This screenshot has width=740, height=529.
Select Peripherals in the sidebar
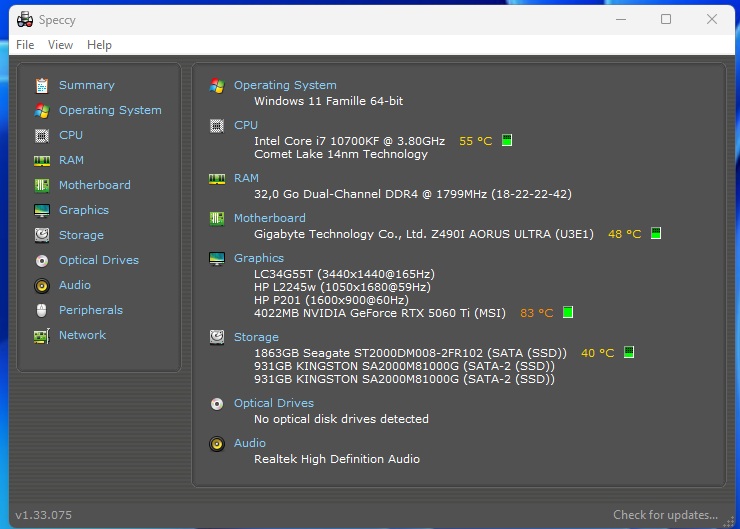[91, 311]
